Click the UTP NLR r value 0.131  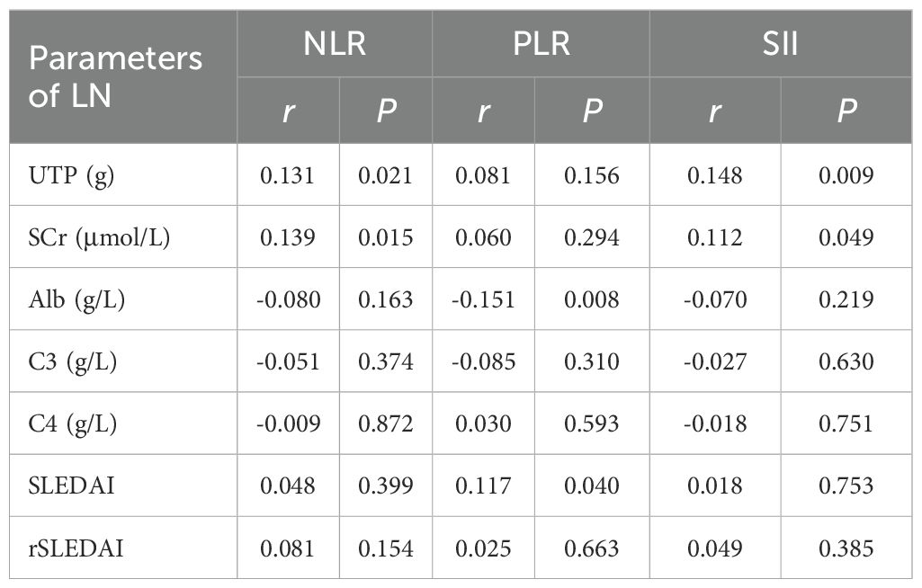[x=288, y=174]
